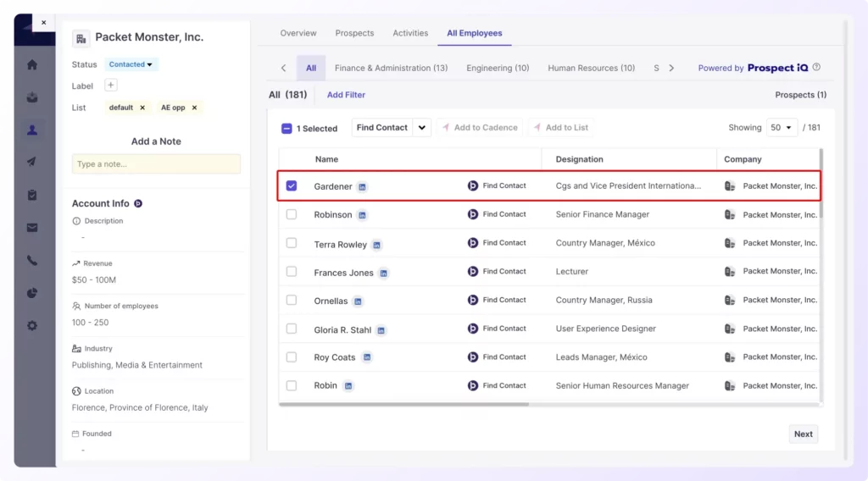
Task: Check the Frances Jones row checkbox
Action: pos(292,272)
